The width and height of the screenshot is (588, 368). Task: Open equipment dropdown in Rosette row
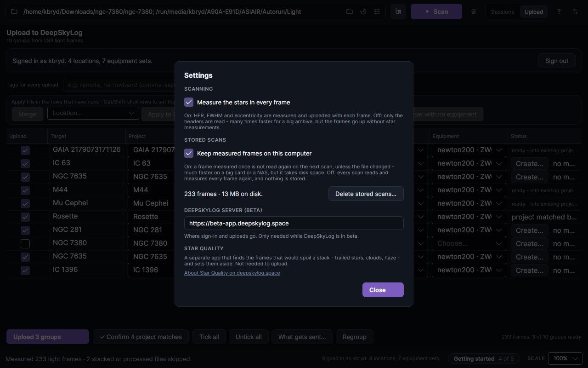pos(469,217)
